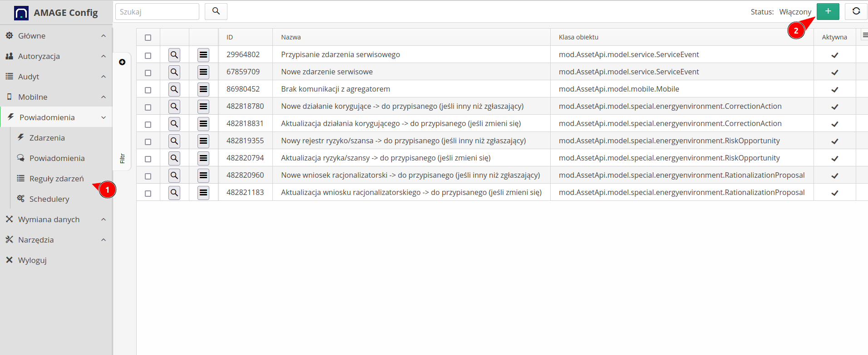Click the refresh list icon button
This screenshot has height=355, width=868.
(856, 11)
